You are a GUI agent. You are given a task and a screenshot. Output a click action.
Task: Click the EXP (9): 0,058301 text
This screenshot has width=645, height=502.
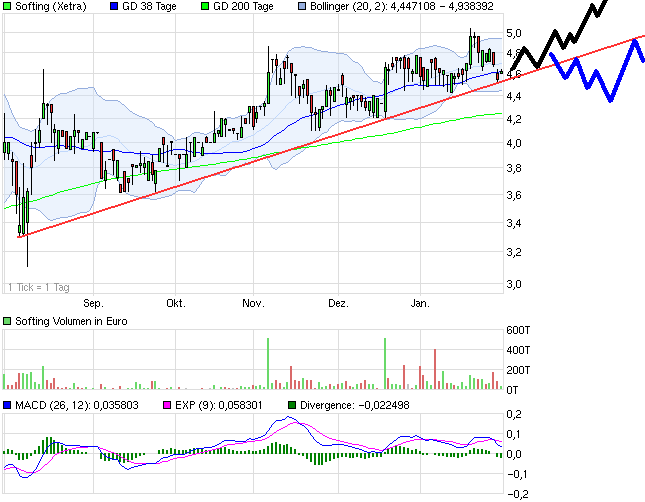pos(218,405)
